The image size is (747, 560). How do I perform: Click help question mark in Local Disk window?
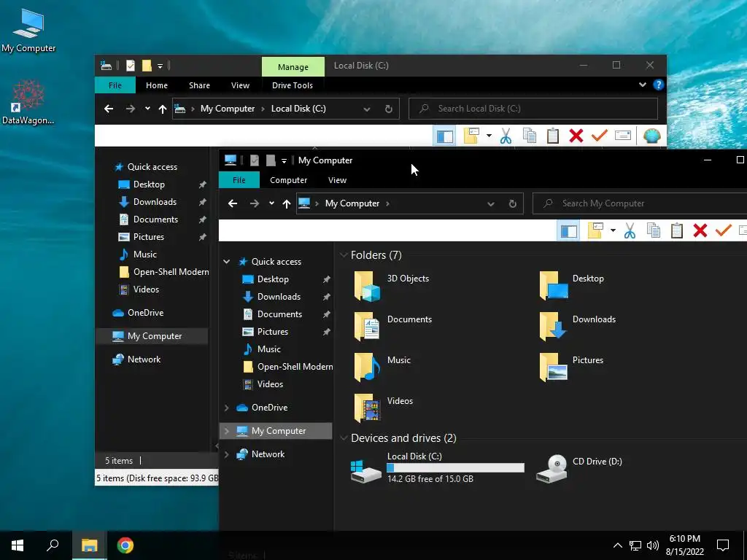tap(659, 85)
